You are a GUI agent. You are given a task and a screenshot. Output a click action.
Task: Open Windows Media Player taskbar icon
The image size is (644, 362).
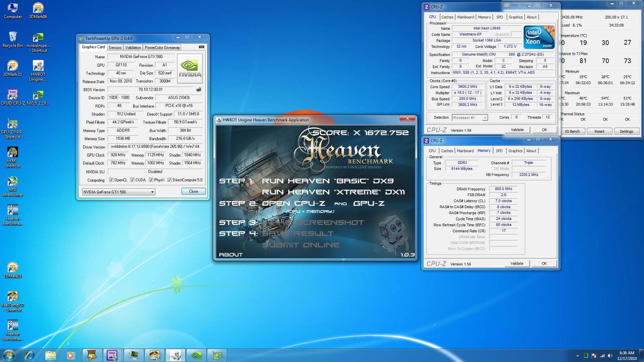70,355
